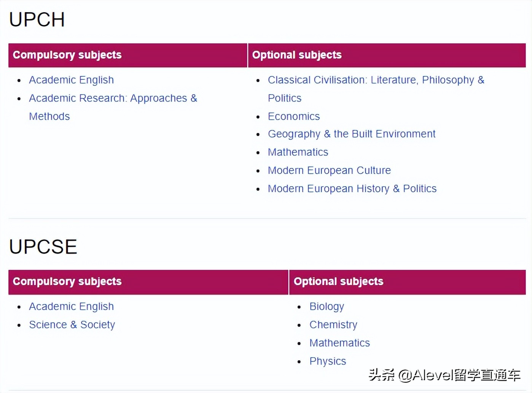Click the Optional subjects header in UPCH table

pos(297,55)
